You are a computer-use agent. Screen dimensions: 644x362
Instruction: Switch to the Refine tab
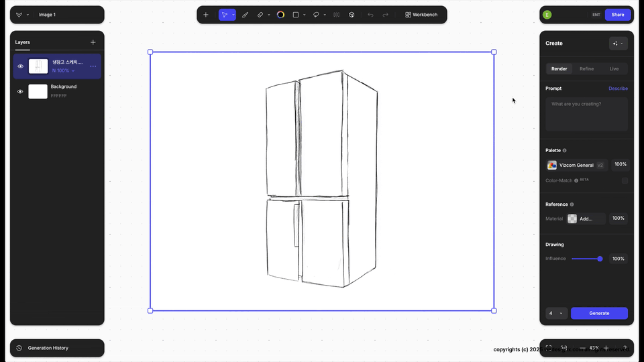point(586,69)
